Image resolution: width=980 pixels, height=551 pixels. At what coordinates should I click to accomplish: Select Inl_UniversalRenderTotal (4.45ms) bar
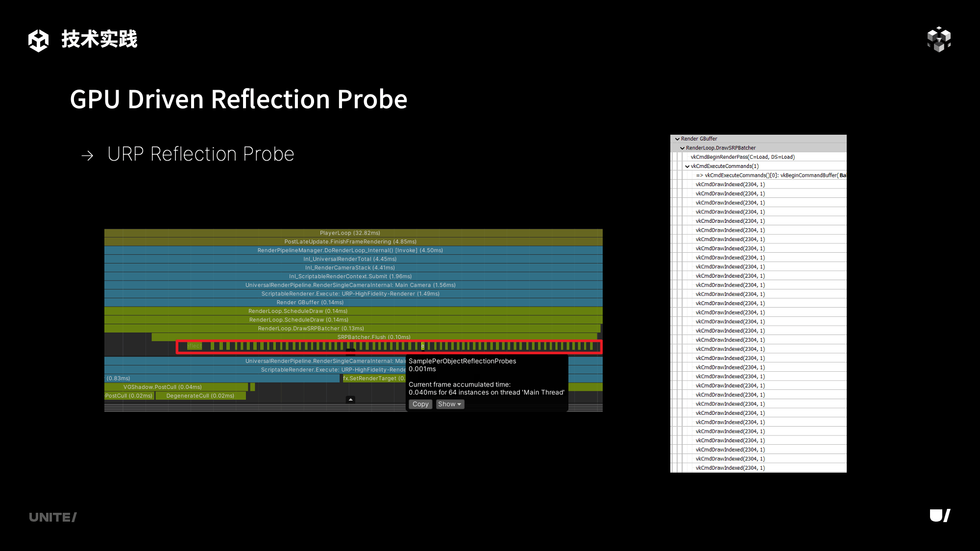[x=350, y=259]
